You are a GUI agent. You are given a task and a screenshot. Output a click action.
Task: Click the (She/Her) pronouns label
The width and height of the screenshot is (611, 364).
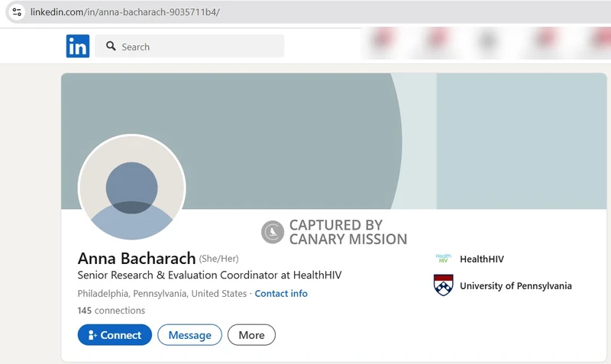point(218,259)
